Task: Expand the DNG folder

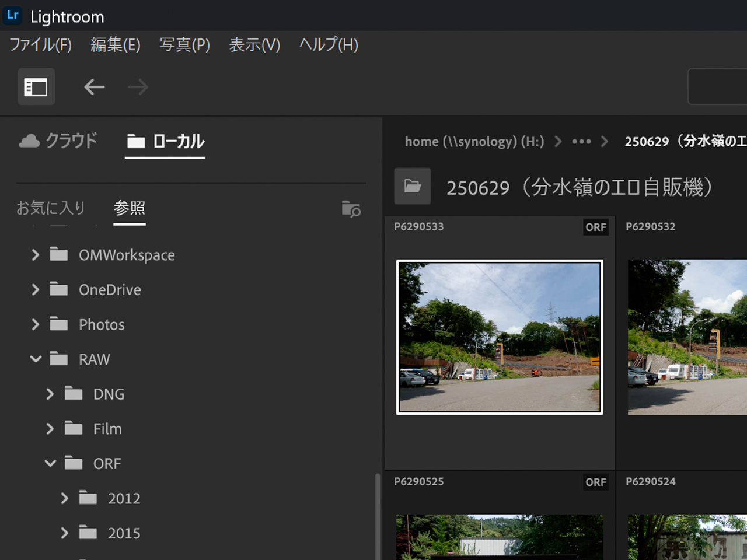Action: tap(50, 394)
